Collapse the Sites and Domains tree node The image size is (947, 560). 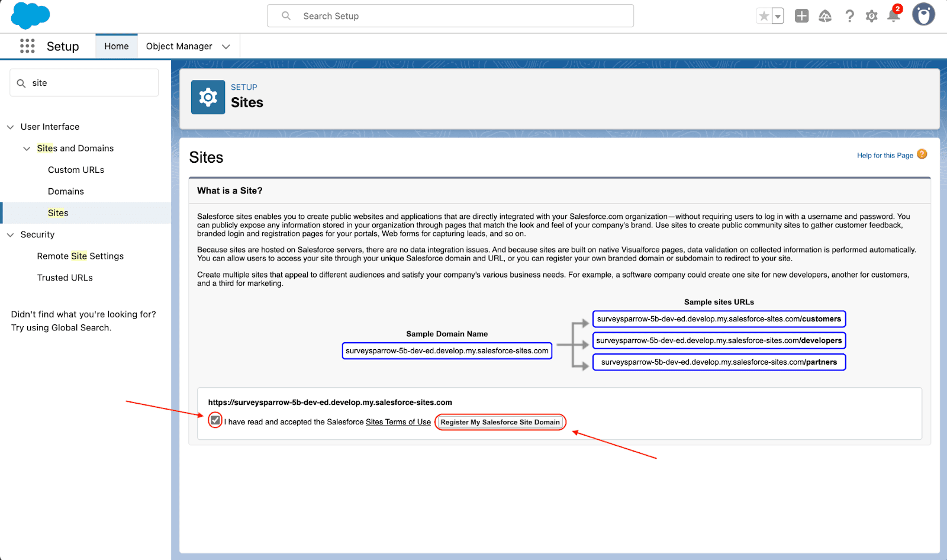click(27, 149)
